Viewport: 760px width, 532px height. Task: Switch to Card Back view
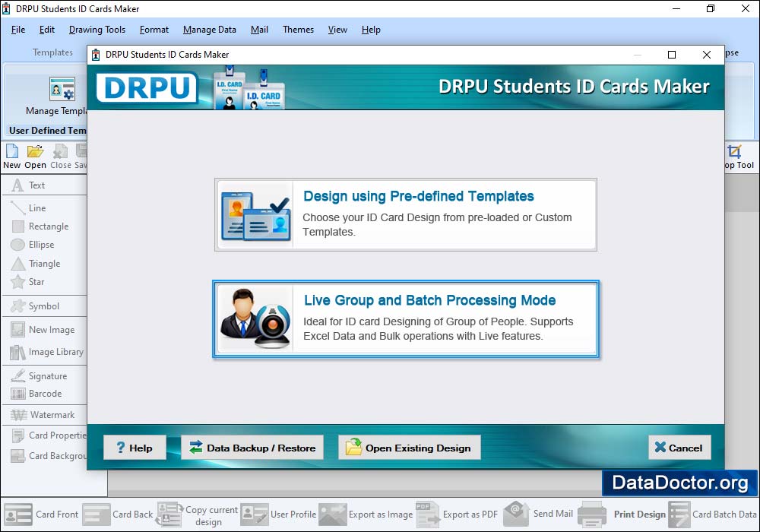(118, 515)
